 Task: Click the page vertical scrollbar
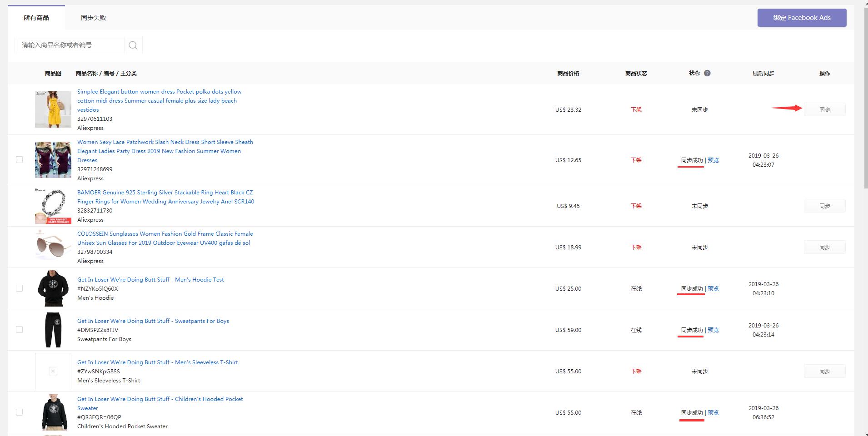[x=865, y=91]
